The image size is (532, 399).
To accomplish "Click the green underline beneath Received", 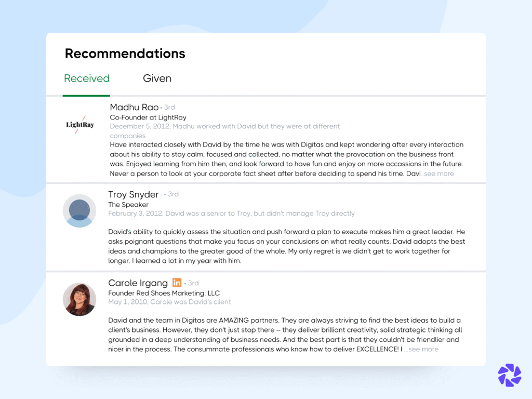I will (86, 95).
